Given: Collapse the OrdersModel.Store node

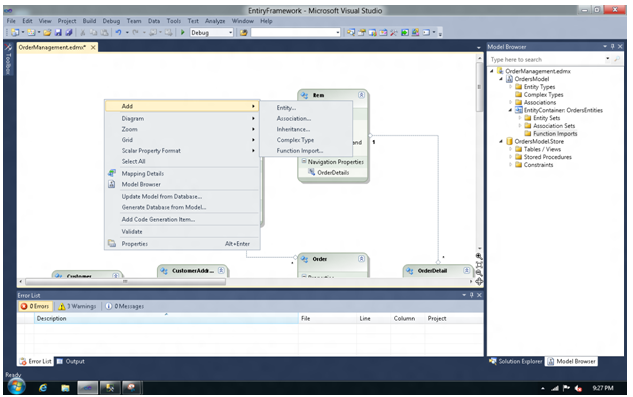Looking at the screenshot, I should [501, 141].
